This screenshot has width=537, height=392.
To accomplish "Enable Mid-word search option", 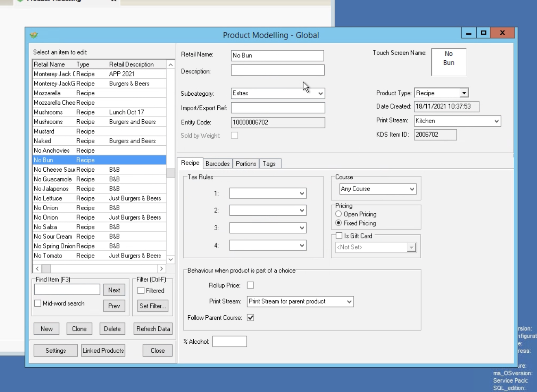I will pyautogui.click(x=38, y=303).
